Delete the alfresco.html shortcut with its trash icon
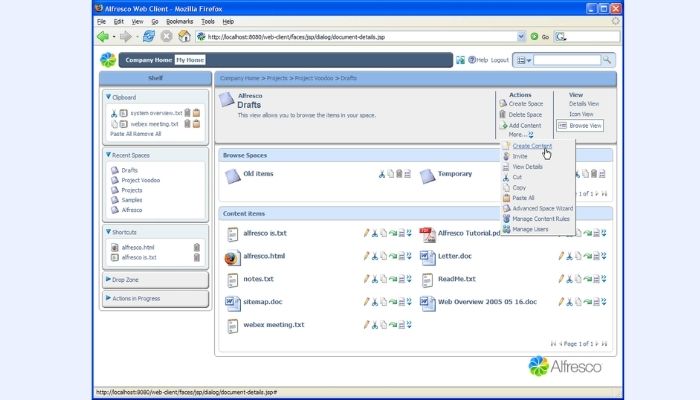 coord(196,247)
